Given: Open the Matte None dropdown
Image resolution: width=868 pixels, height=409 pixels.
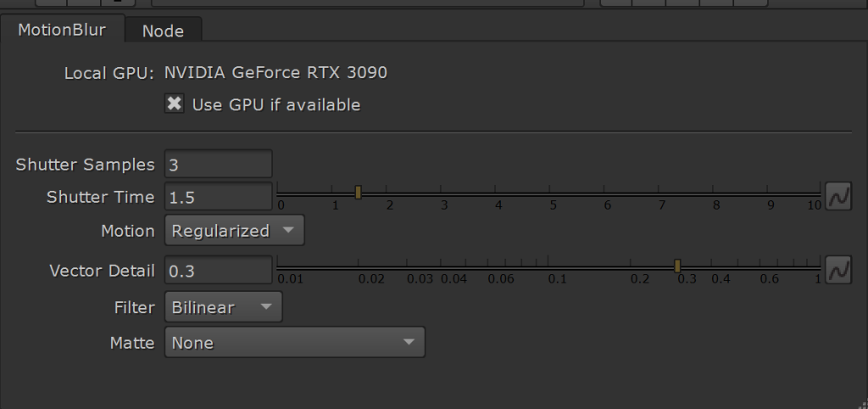Looking at the screenshot, I should click(295, 343).
